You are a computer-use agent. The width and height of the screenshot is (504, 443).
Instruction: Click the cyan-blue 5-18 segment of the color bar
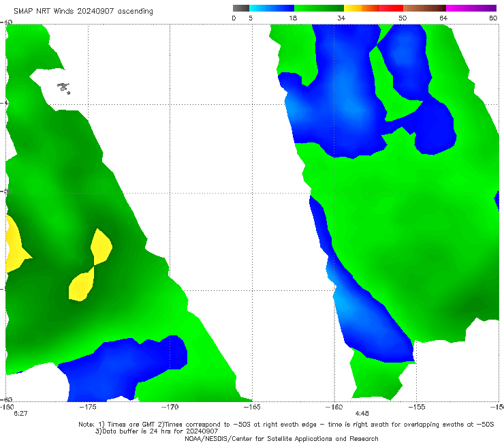272,8
